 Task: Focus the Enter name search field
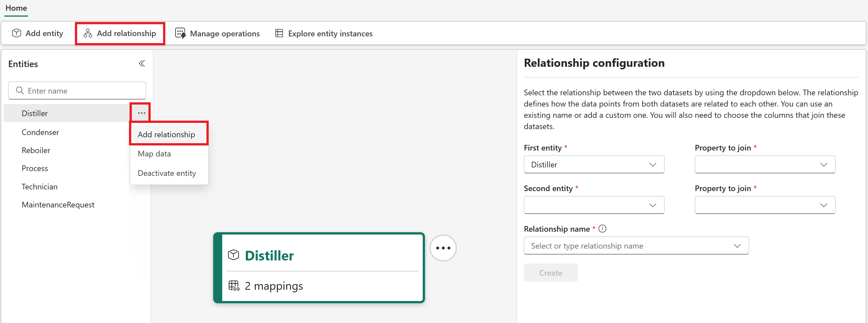77,91
